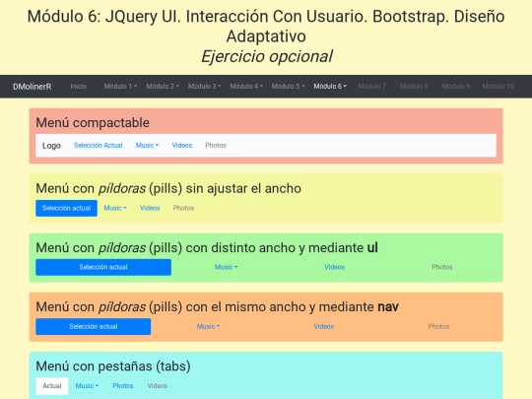Click Selección actual pill in orange section
Viewport: 532px width, 399px height.
(94, 326)
